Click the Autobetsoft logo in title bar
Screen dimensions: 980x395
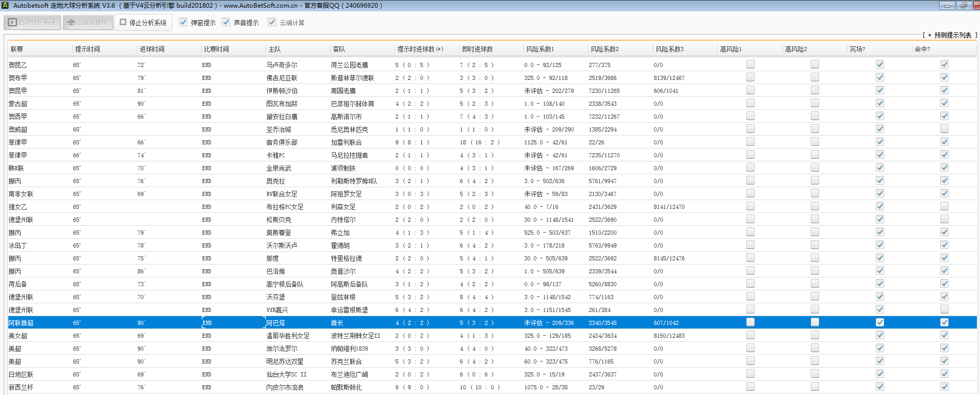coord(5,6)
